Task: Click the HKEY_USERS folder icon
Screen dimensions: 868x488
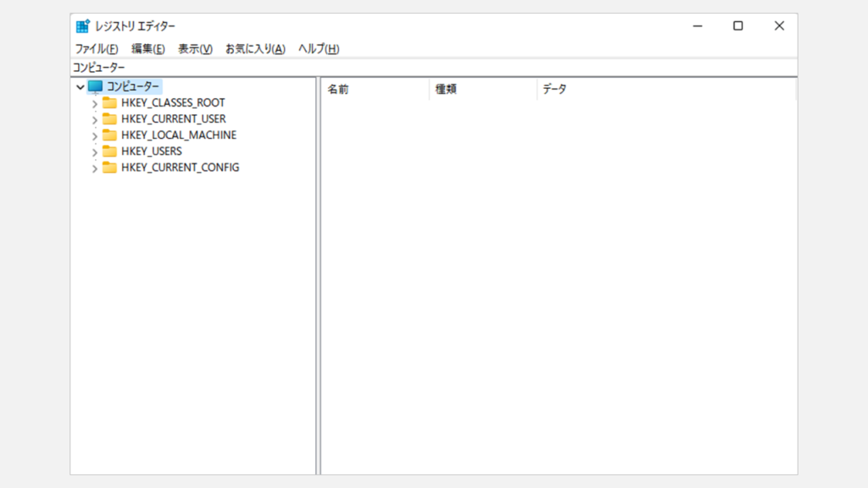Action: tap(109, 151)
